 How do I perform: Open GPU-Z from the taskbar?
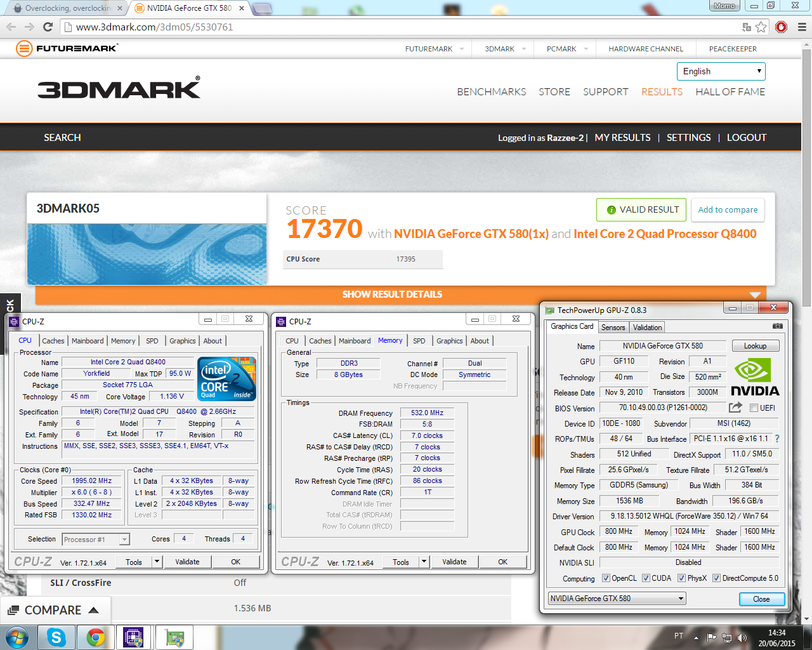point(174,637)
